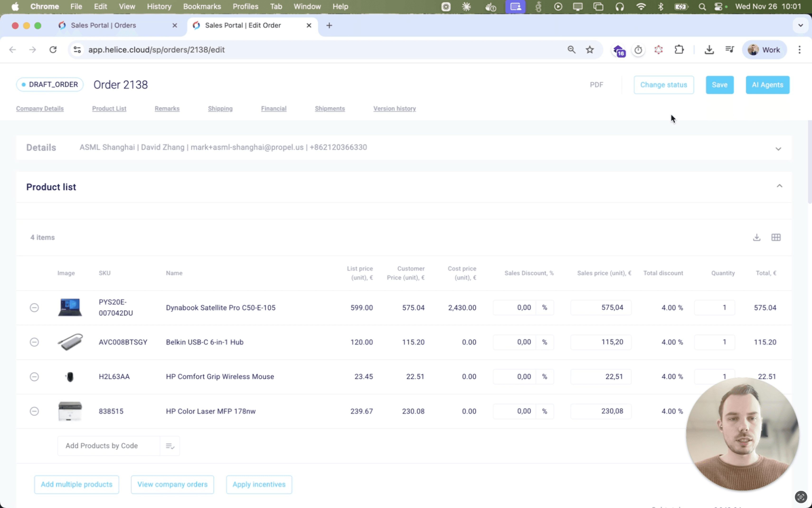Go to the Financial section tab
Screen dimensions: 812x508
[274, 109]
